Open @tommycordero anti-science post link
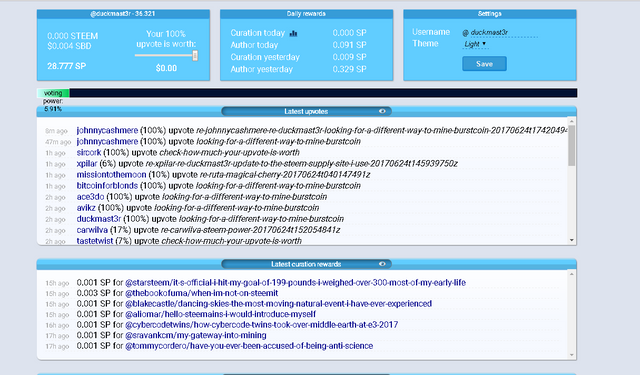The image size is (640, 375). click(249, 346)
